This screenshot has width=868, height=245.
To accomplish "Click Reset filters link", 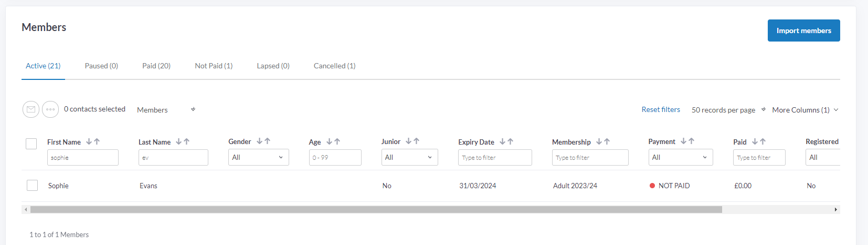I will [x=661, y=109].
